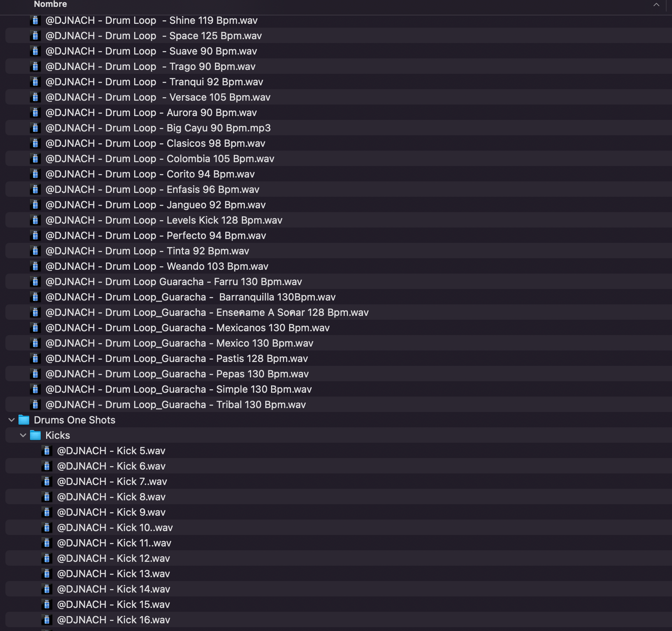Click the Kicks folder icon
The width and height of the screenshot is (672, 631).
pyautogui.click(x=35, y=435)
